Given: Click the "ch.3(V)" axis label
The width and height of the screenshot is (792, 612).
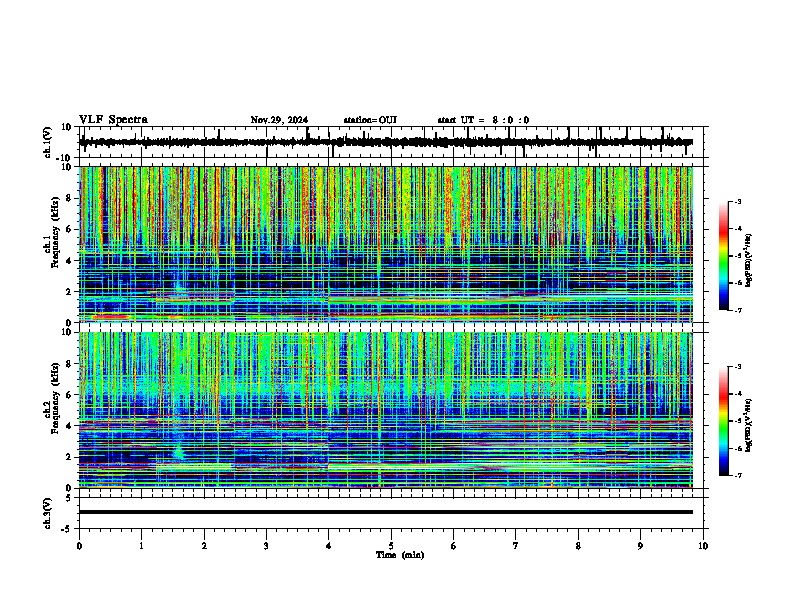Looking at the screenshot, I should tap(48, 513).
